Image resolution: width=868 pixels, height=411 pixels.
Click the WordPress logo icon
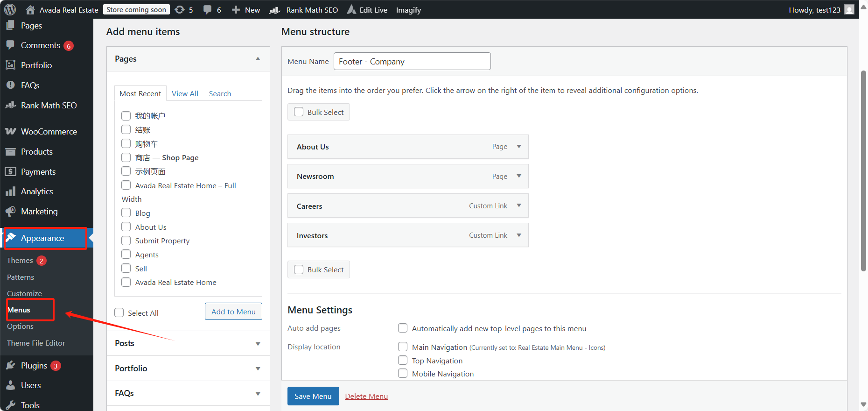click(x=10, y=9)
